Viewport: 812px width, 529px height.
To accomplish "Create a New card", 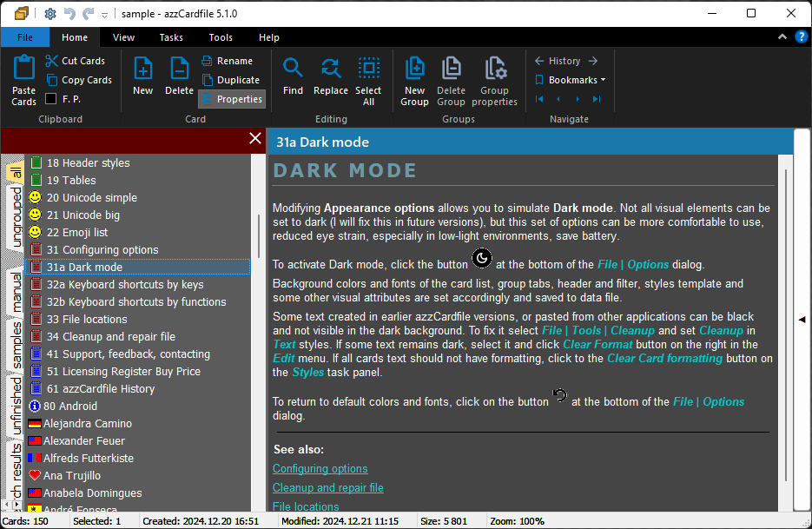I will [143, 76].
